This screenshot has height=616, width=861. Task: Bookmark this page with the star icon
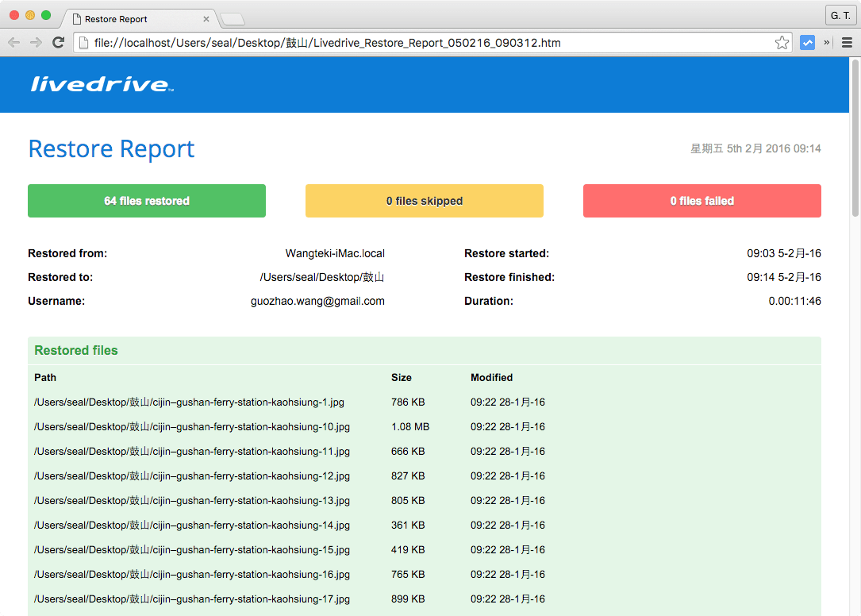[x=782, y=43]
